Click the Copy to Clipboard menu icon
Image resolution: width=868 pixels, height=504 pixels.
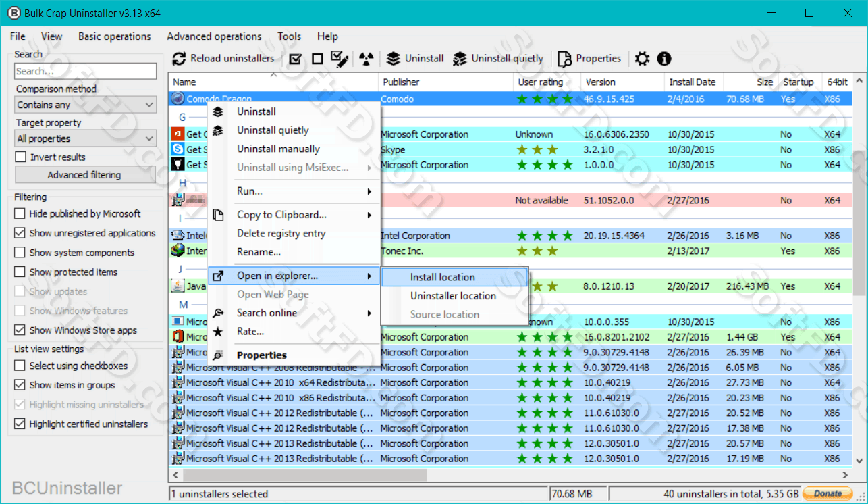218,215
